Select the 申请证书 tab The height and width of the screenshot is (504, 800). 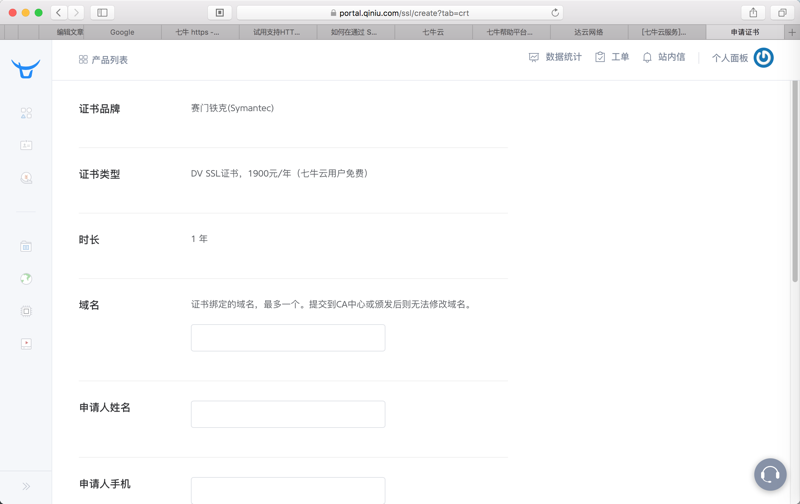click(745, 32)
